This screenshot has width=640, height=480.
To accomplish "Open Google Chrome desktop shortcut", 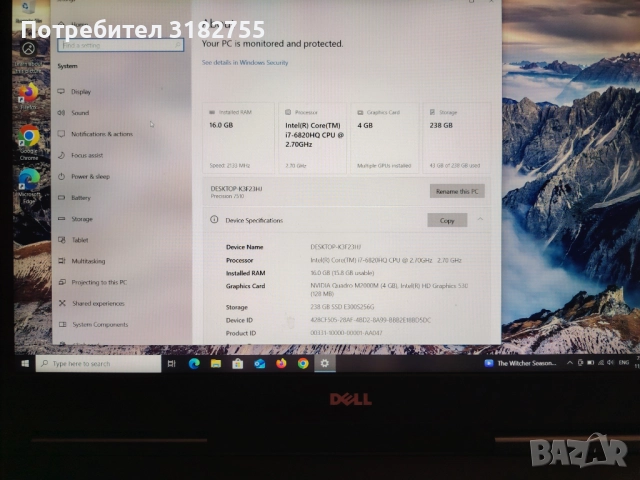I will pyautogui.click(x=29, y=142).
